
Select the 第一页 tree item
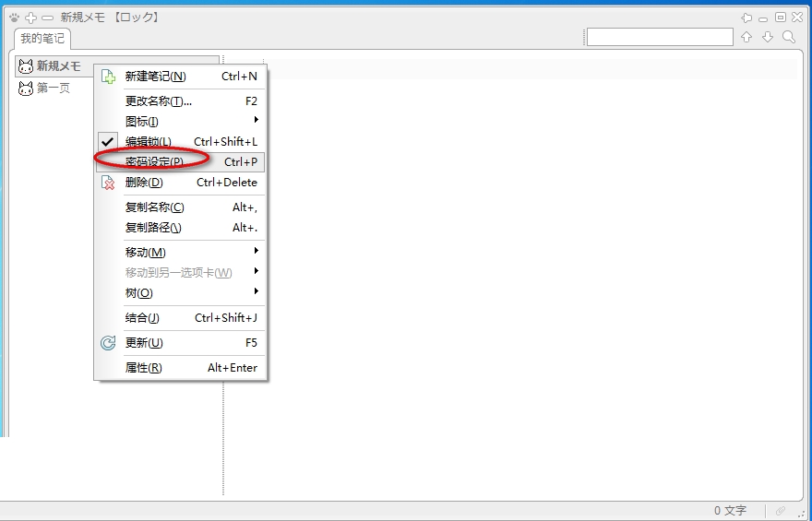53,88
